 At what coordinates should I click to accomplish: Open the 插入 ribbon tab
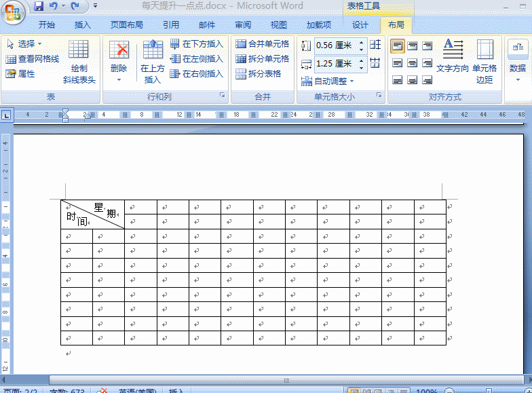(x=83, y=24)
